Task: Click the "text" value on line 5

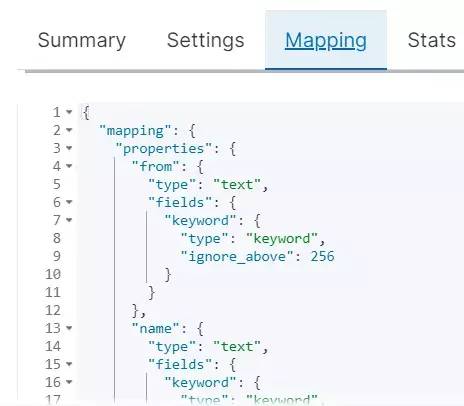Action: [x=237, y=184]
